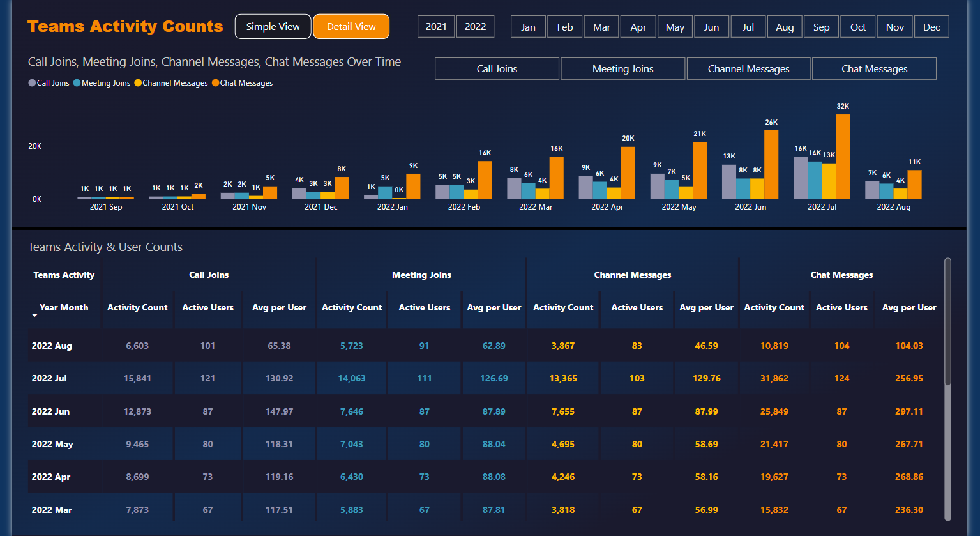Viewport: 980px width, 536px height.
Task: Click the sort arrow under Year Month
Action: coord(34,316)
